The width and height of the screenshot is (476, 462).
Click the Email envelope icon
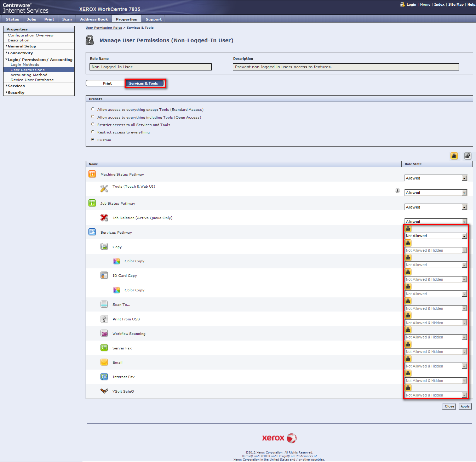tap(104, 362)
